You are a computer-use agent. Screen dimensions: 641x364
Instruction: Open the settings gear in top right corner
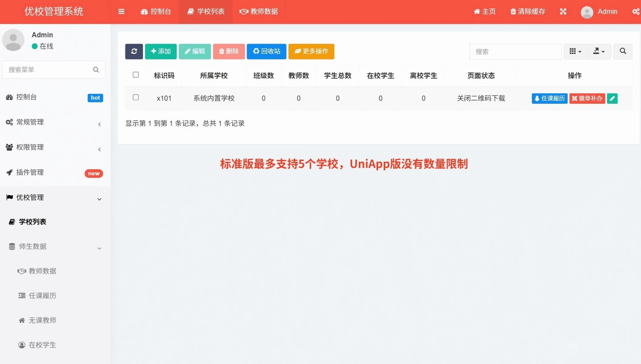point(636,12)
